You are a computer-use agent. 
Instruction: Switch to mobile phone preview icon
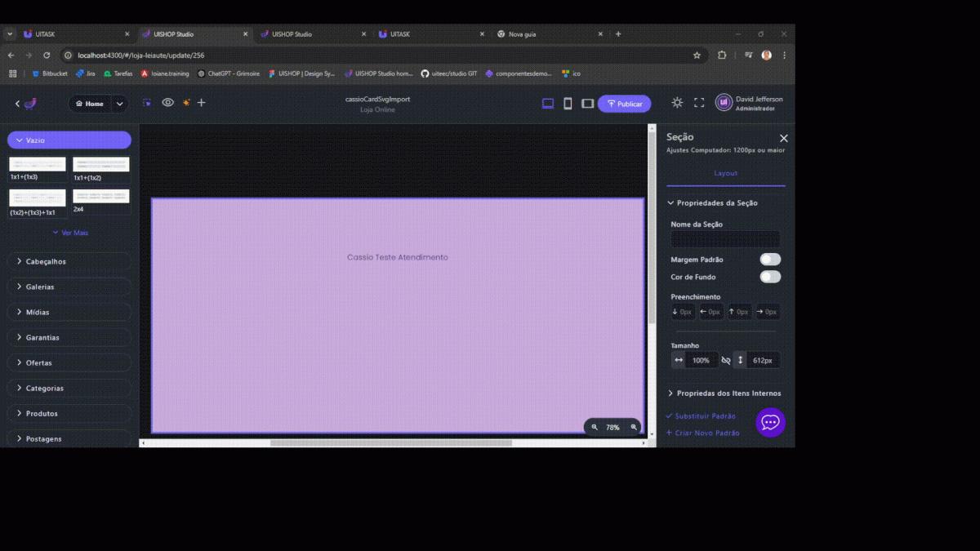[568, 104]
